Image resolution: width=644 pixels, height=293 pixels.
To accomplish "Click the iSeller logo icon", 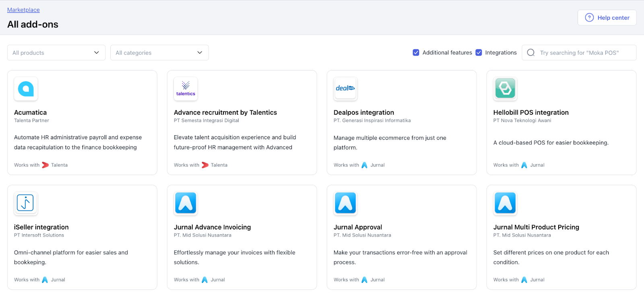I will [26, 203].
